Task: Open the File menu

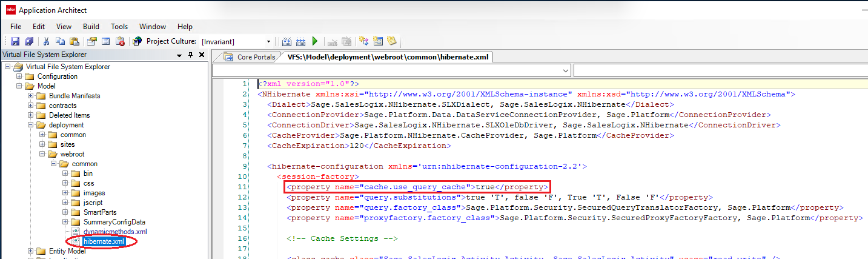Action: [x=16, y=27]
